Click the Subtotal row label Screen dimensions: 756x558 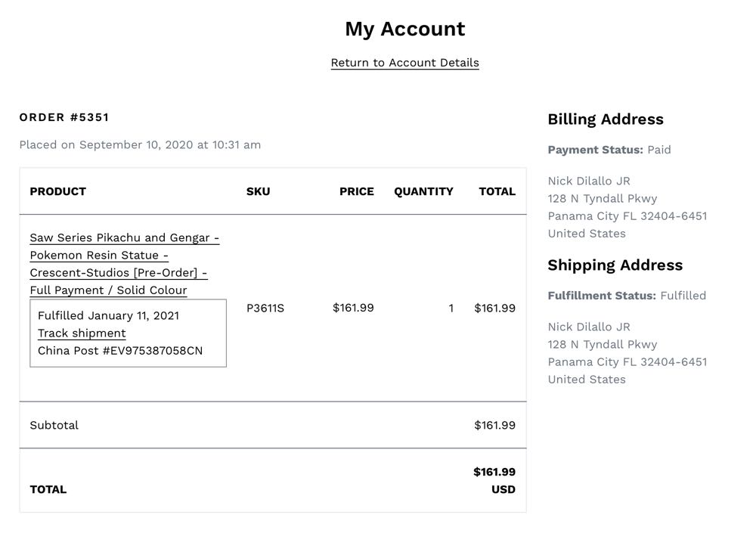[54, 425]
